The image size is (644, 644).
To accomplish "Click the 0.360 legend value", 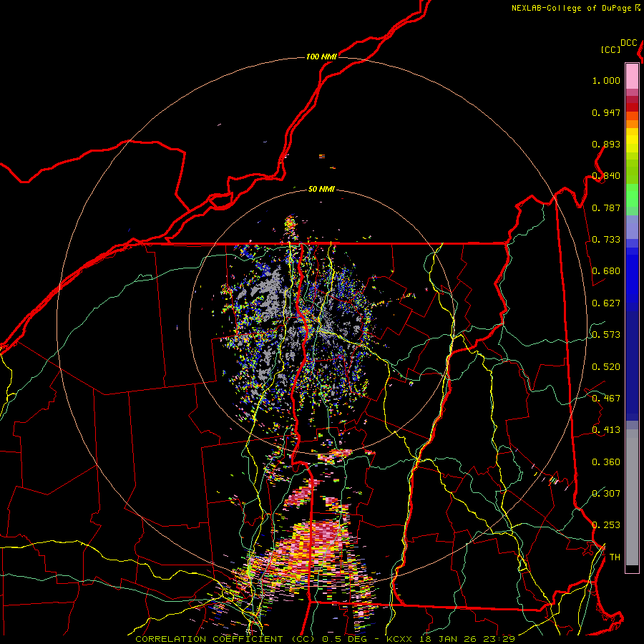I will click(x=606, y=462).
